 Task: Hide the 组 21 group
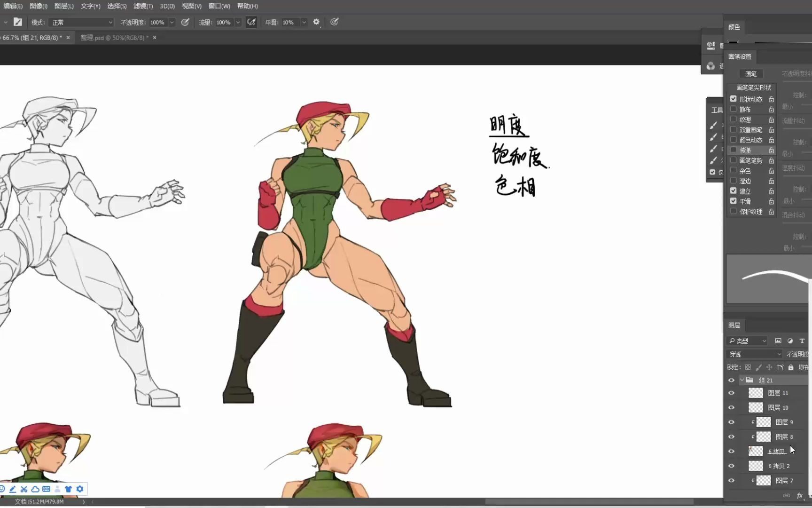[731, 380]
